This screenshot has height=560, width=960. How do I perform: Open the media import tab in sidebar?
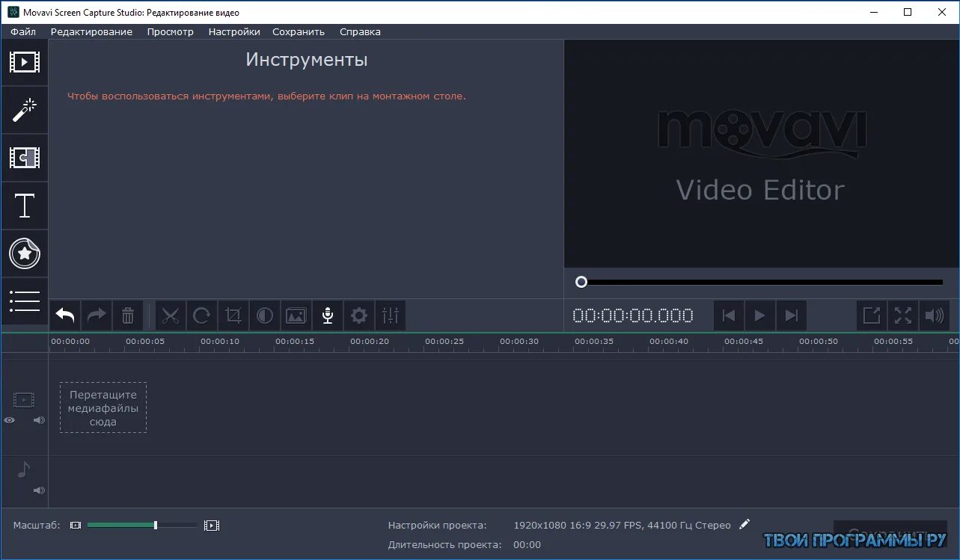(x=24, y=62)
